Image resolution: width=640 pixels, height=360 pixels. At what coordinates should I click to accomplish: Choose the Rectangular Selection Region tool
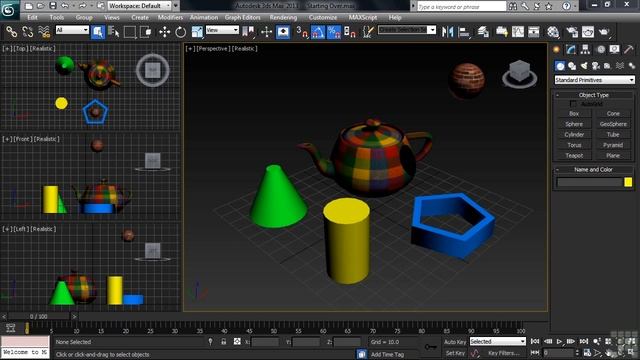tap(130, 31)
